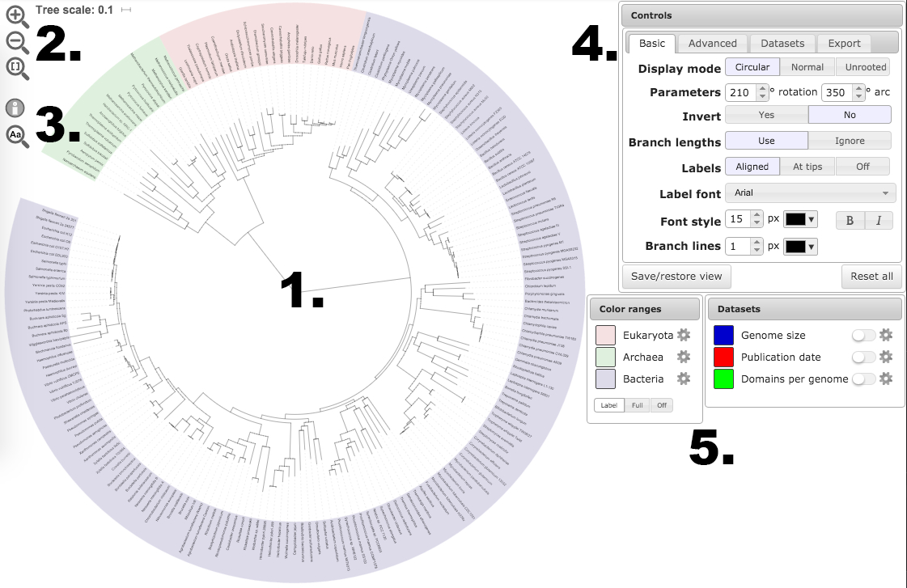Image resolution: width=907 pixels, height=588 pixels.
Task: Open Domains per genome settings gear
Action: pos(886,379)
